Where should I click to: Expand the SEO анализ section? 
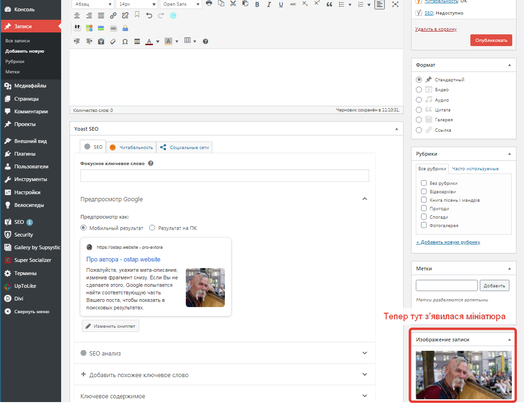(x=224, y=353)
